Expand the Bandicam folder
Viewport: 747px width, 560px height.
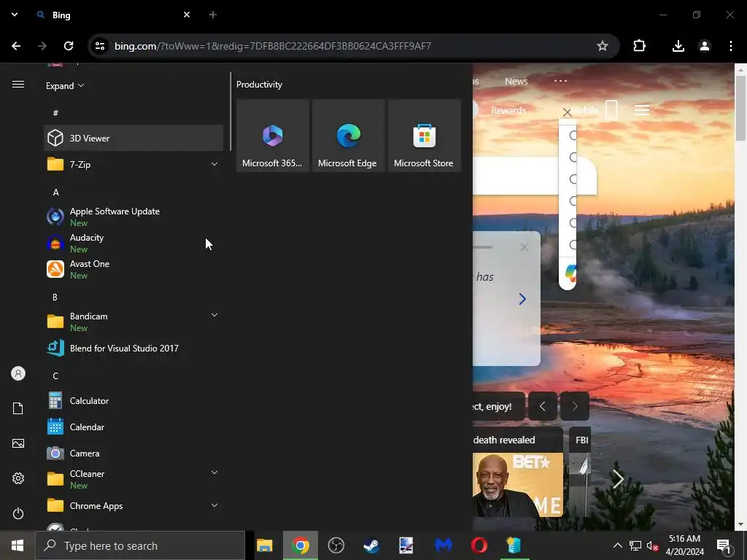click(133, 322)
